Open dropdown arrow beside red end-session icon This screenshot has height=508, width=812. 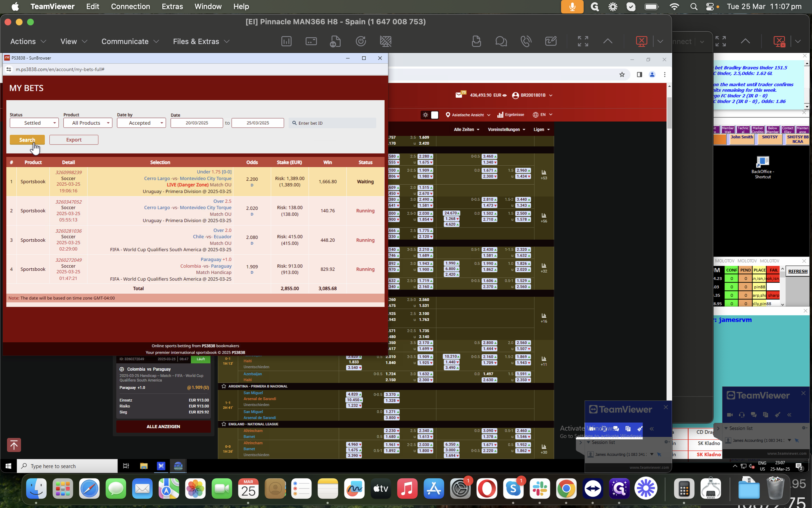pos(660,41)
